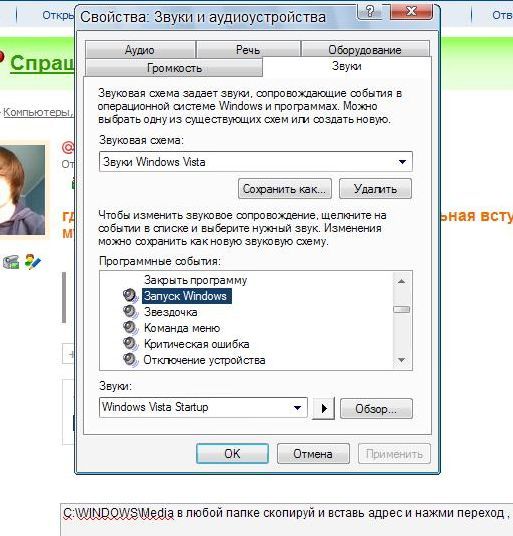Click the Отмена button

pos(313,454)
